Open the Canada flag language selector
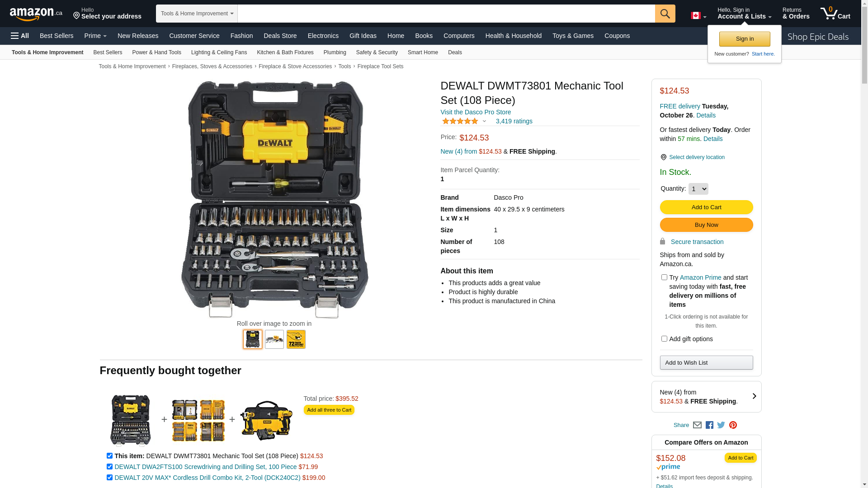The height and width of the screenshot is (488, 868). point(698,16)
